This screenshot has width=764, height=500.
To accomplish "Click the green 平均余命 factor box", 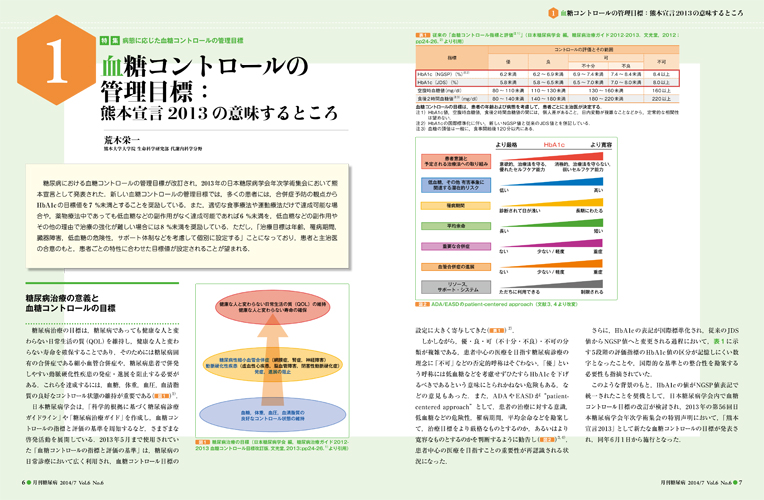I will pyautogui.click(x=456, y=226).
